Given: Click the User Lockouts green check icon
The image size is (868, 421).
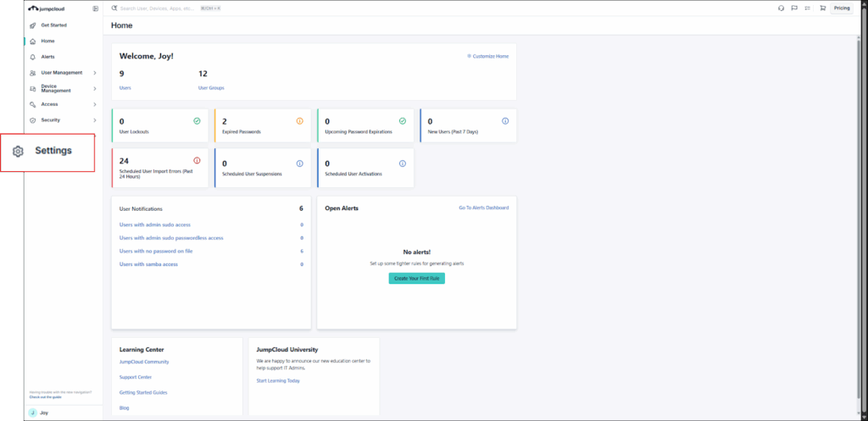Looking at the screenshot, I should click(x=197, y=121).
